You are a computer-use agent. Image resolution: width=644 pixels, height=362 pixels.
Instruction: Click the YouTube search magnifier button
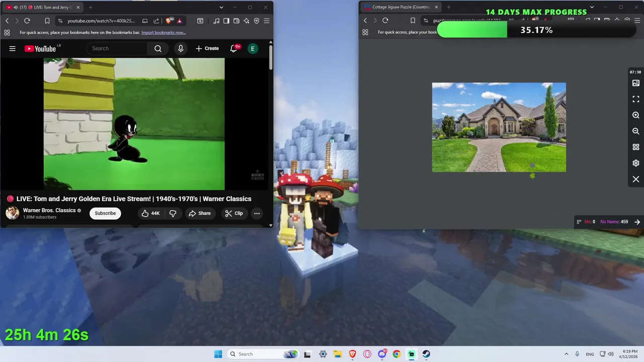click(x=158, y=48)
